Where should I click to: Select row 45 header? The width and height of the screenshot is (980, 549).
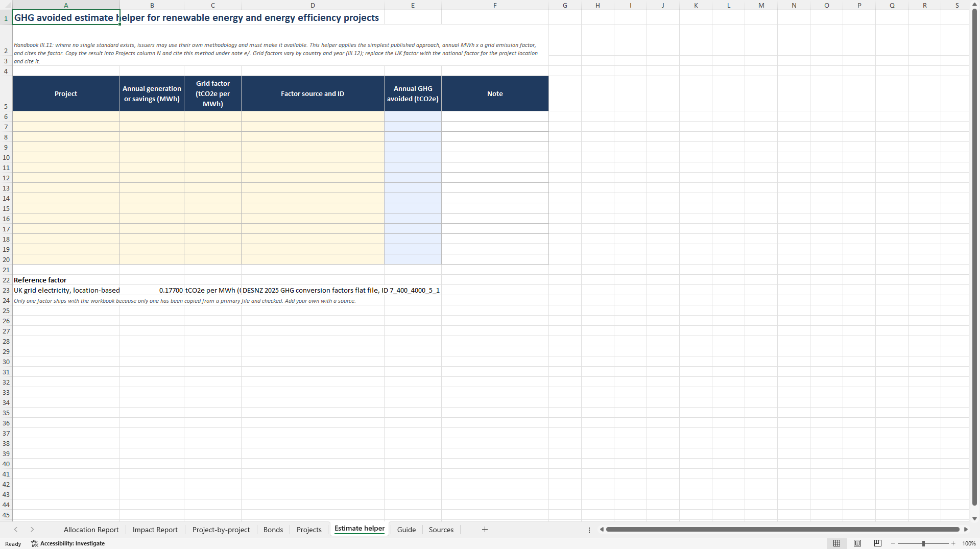tap(6, 515)
